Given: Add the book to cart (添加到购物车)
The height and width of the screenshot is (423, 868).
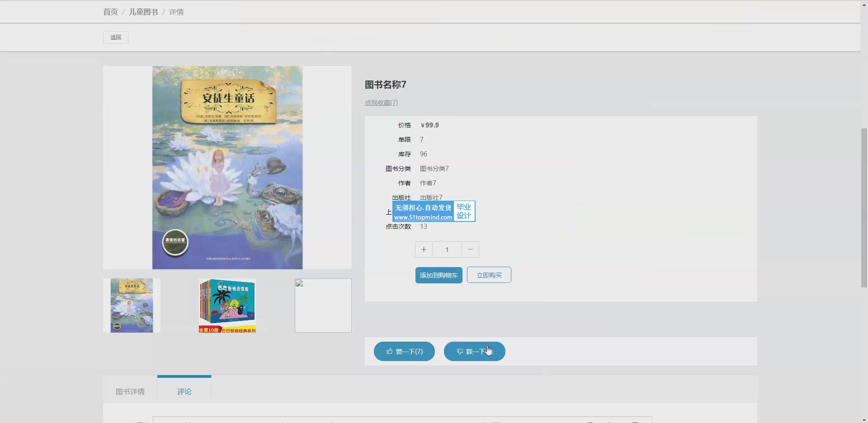Looking at the screenshot, I should [439, 275].
